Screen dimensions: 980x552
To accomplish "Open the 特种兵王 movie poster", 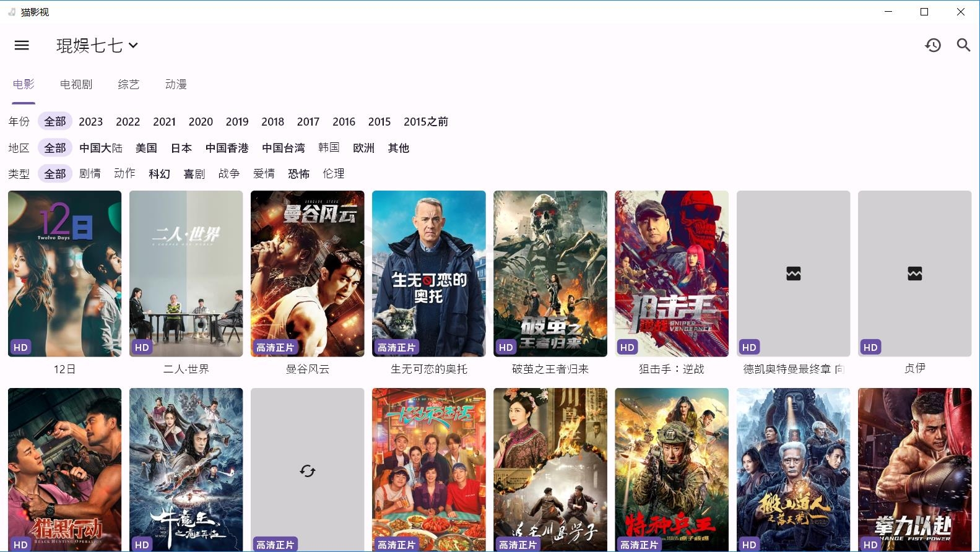I will tap(672, 470).
